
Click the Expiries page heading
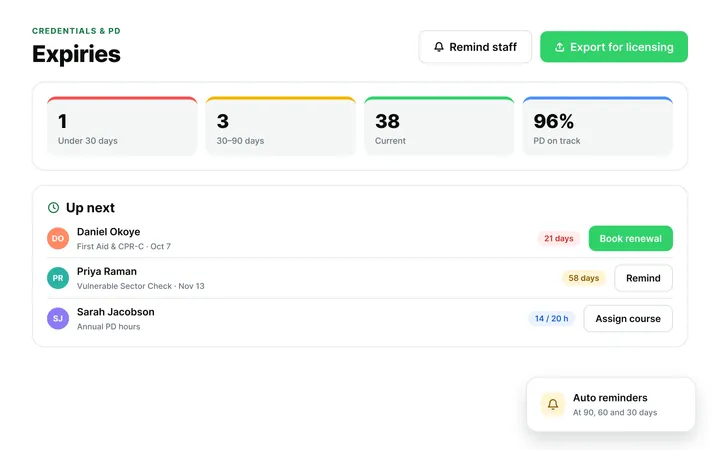tap(76, 54)
